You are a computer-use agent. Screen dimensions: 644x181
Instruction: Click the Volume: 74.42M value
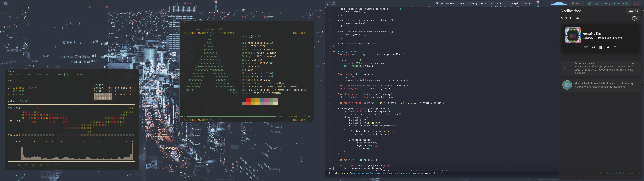pos(18,101)
